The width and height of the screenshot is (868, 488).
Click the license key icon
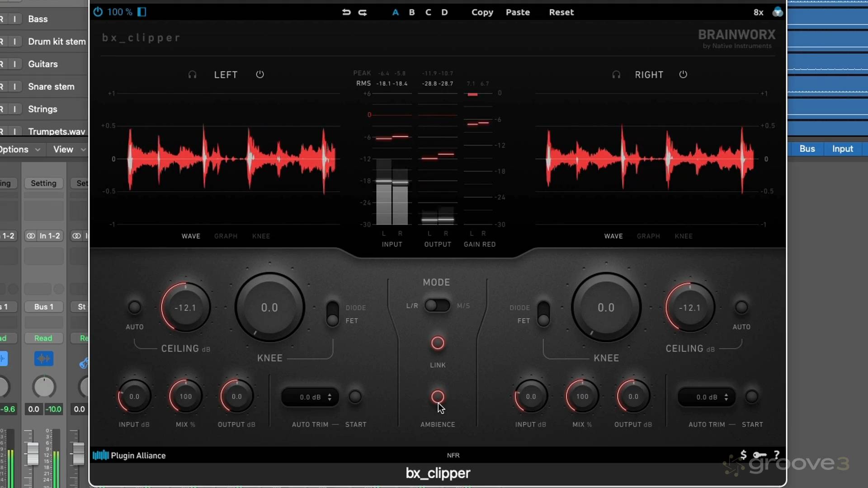760,455
